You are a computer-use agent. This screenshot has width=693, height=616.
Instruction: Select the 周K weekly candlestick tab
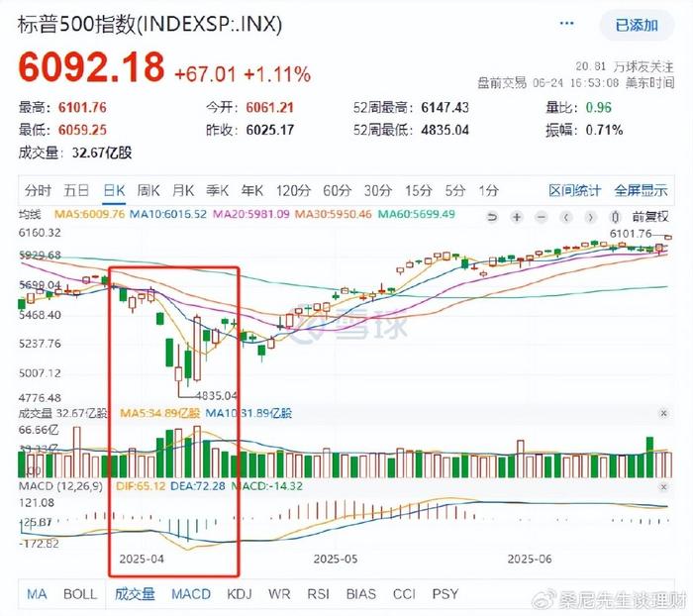point(148,190)
